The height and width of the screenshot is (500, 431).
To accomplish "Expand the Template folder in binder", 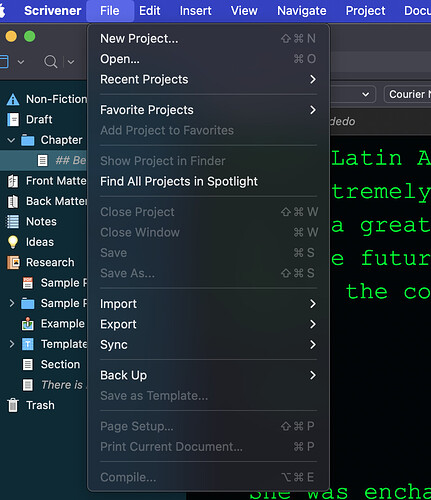I will tap(12, 344).
